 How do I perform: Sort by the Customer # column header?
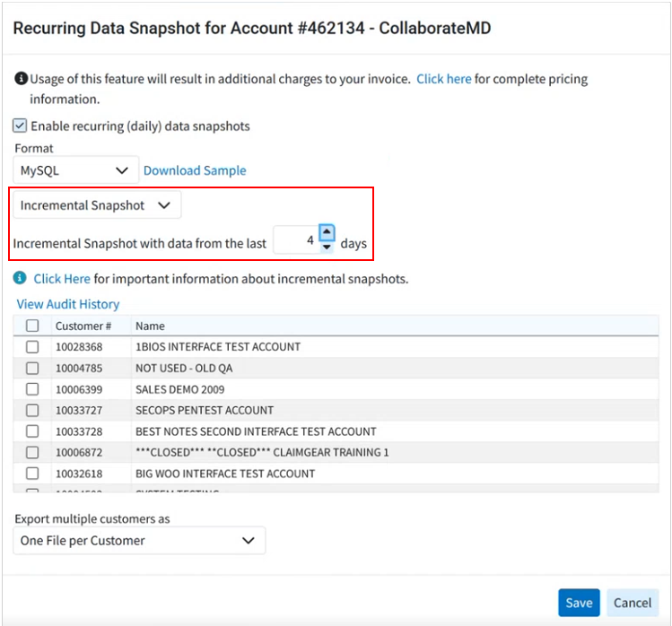click(83, 326)
